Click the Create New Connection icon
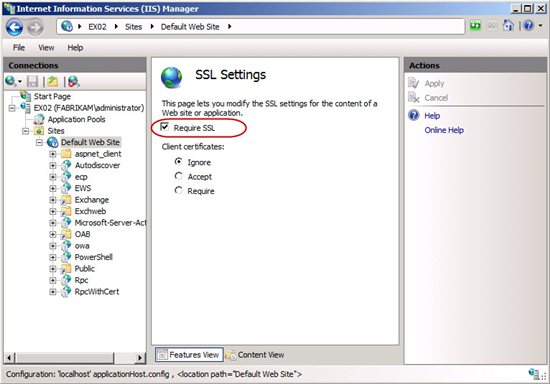This screenshot has width=550, height=384. [x=11, y=81]
